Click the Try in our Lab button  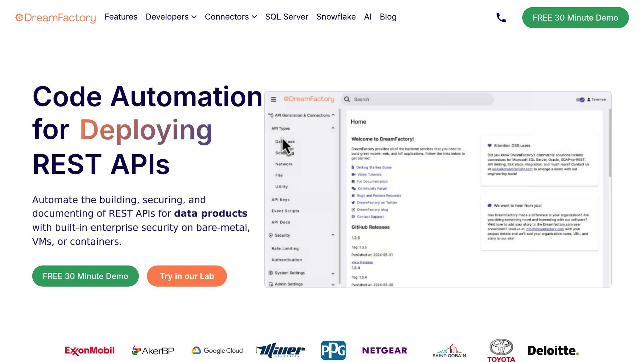pos(187,276)
